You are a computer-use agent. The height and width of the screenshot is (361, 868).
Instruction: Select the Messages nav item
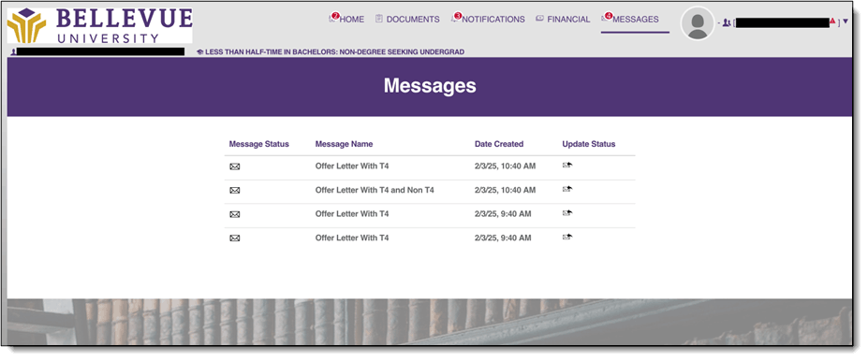tap(630, 20)
